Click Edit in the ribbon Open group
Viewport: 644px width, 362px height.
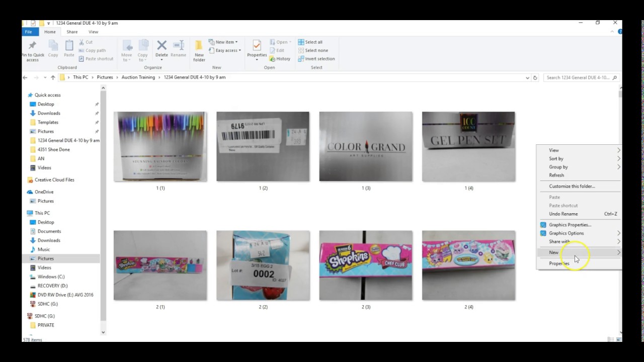(277, 50)
